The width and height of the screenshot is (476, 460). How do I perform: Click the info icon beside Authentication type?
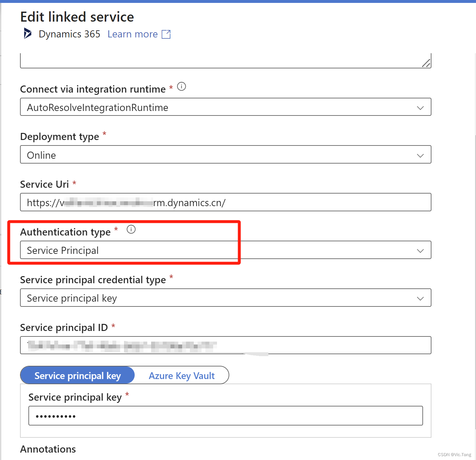pos(131,229)
